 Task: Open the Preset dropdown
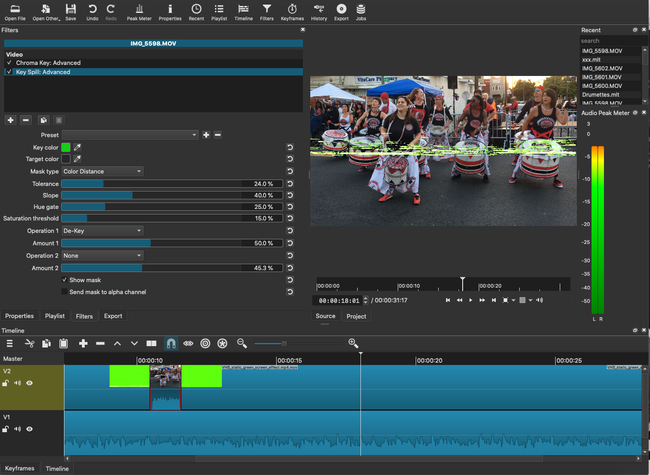130,134
